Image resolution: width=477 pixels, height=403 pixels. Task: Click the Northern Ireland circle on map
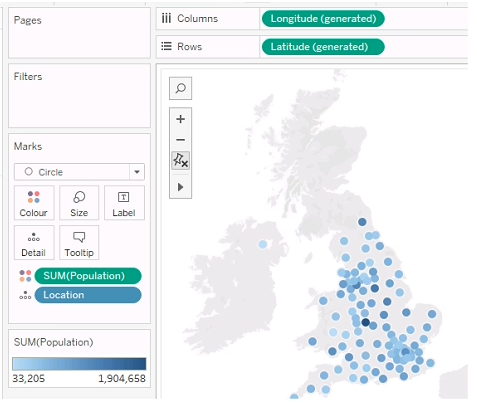coord(263,244)
